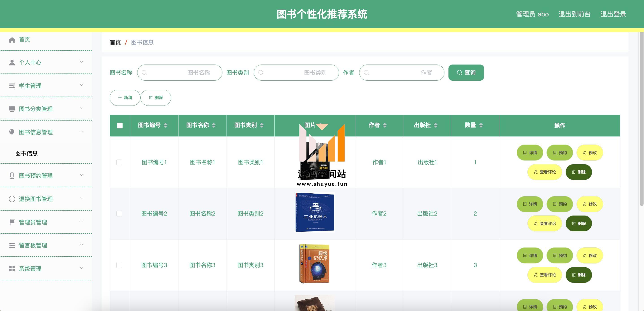The width and height of the screenshot is (644, 311).
Task: Click the orange 超级记忆术 book cover thumbnail
Action: point(315,264)
